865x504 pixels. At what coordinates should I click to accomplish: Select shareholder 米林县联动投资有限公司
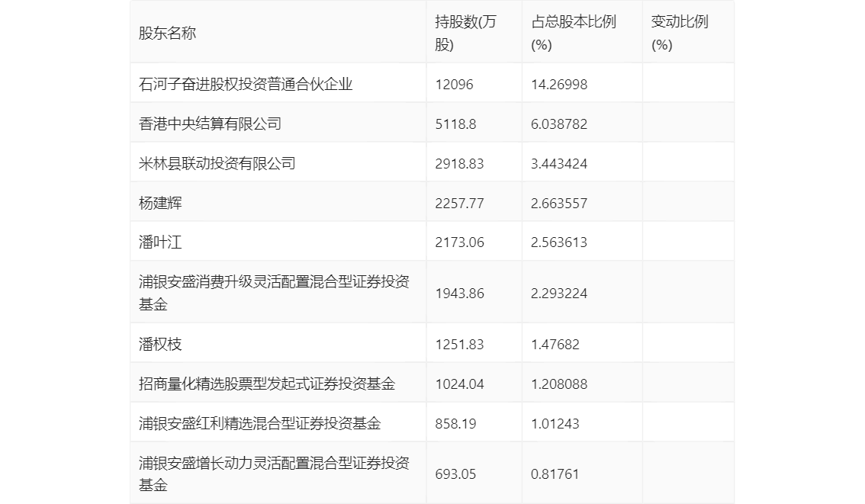[x=217, y=164]
